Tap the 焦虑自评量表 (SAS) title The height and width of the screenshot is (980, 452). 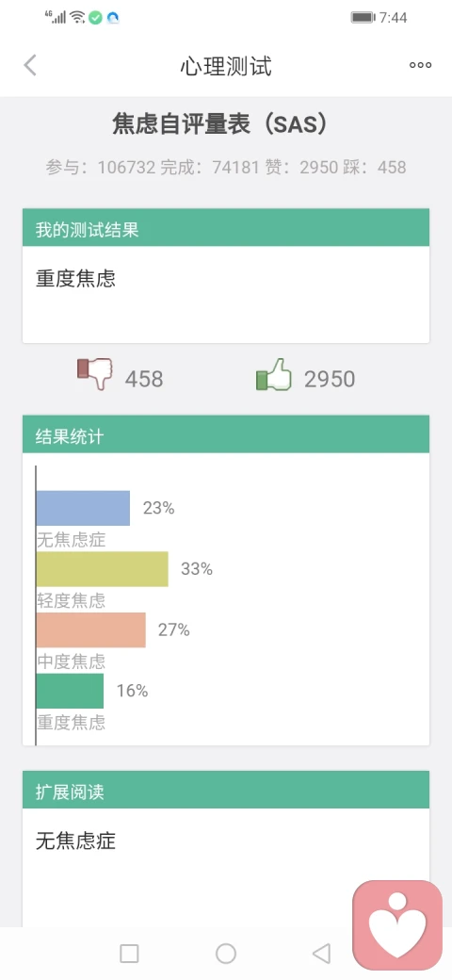[219, 123]
